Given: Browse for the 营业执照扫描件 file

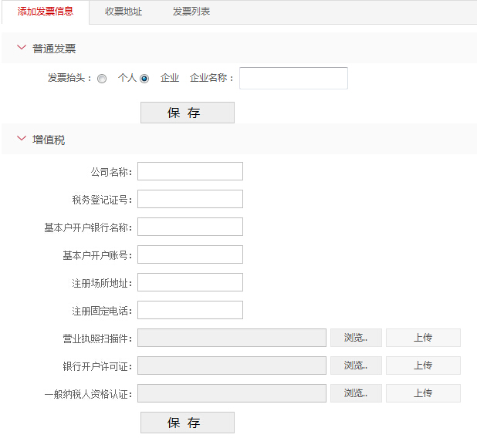Looking at the screenshot, I should point(356,338).
